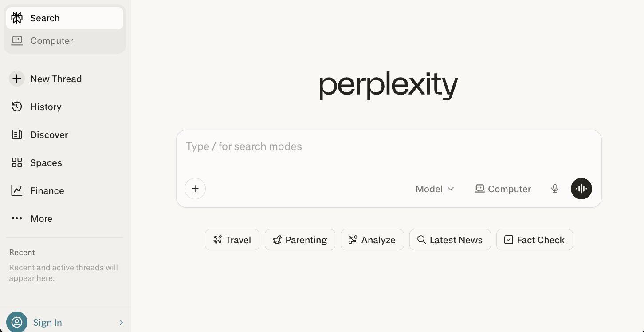
Task: Open the Discover feed icon
Action: tap(16, 134)
